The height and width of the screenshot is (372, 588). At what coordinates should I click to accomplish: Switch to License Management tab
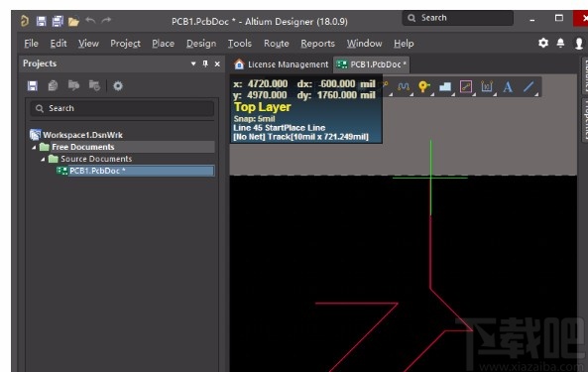[281, 64]
